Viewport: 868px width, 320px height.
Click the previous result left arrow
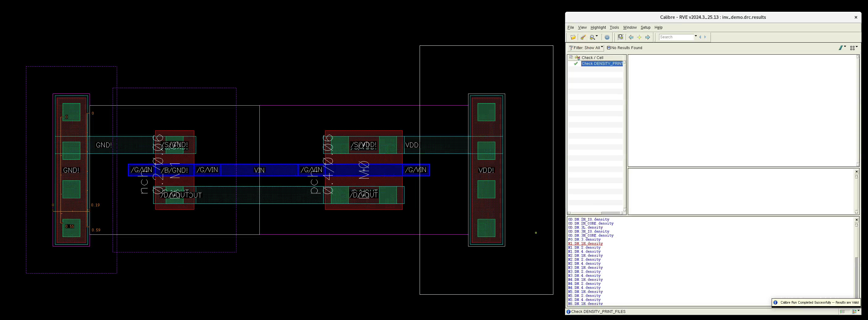[x=631, y=37]
